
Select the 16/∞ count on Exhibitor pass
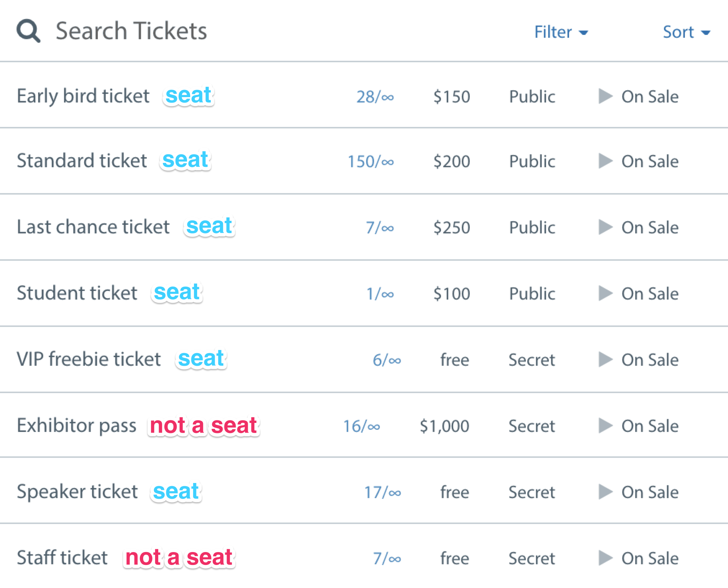click(x=361, y=426)
